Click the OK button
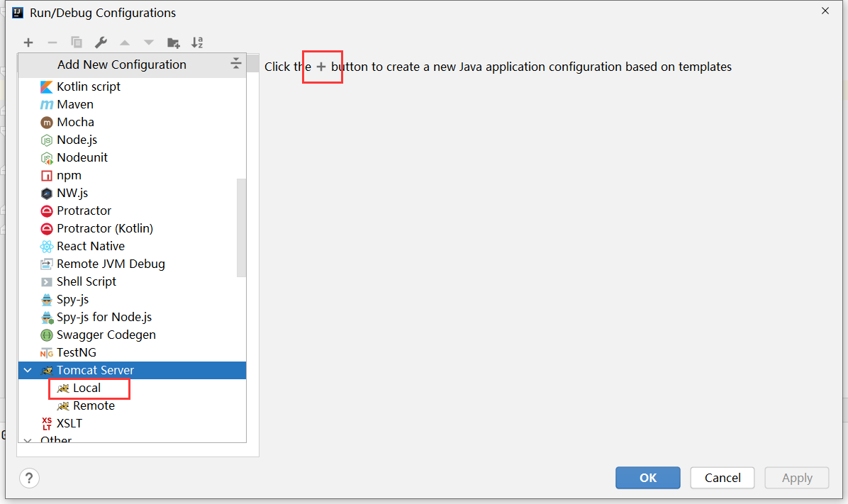The height and width of the screenshot is (504, 848). point(648,478)
